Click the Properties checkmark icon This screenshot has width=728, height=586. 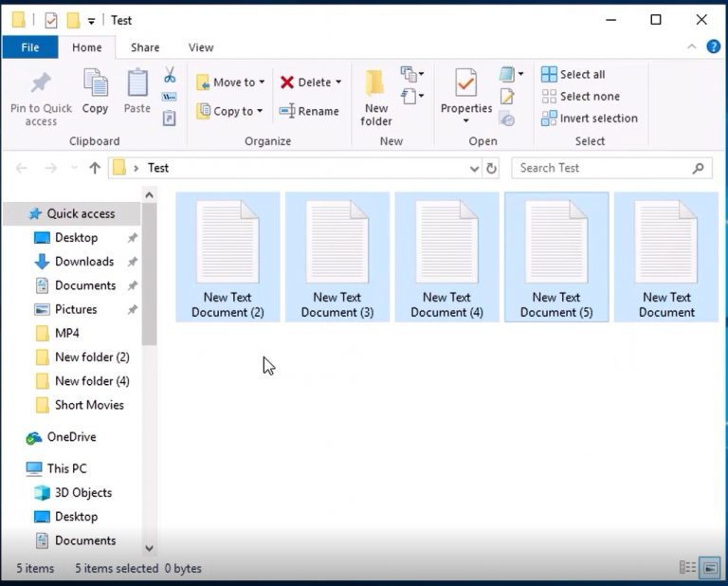pyautogui.click(x=465, y=82)
